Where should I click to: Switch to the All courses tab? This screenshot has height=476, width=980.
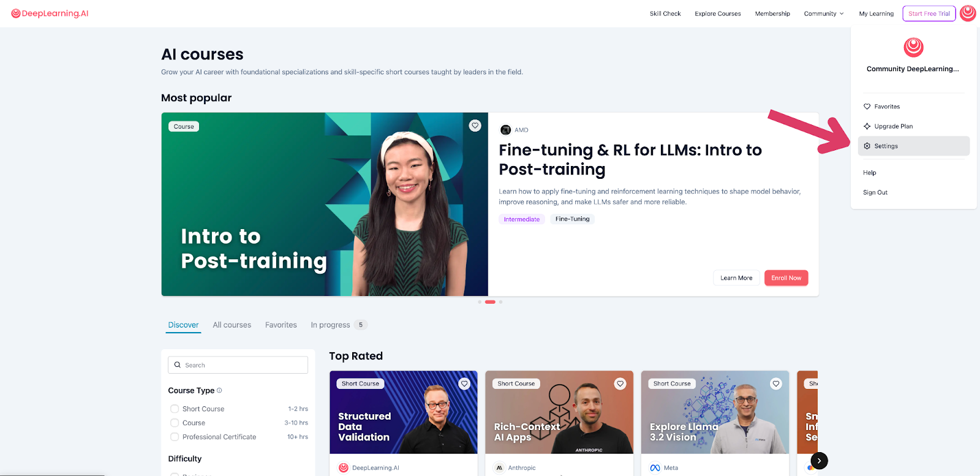[x=232, y=325]
